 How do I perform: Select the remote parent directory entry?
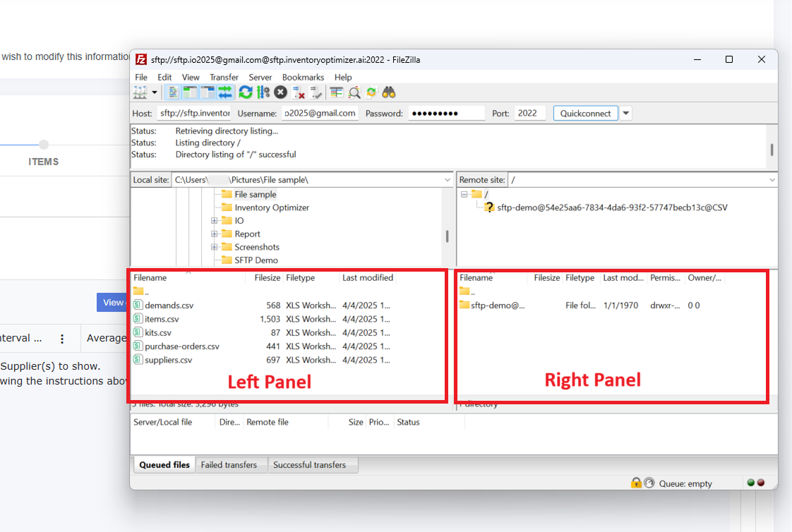(x=467, y=291)
